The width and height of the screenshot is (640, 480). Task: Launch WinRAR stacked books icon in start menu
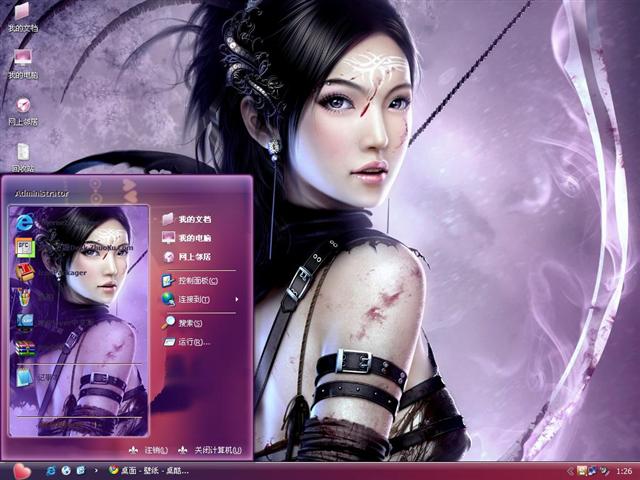point(25,347)
